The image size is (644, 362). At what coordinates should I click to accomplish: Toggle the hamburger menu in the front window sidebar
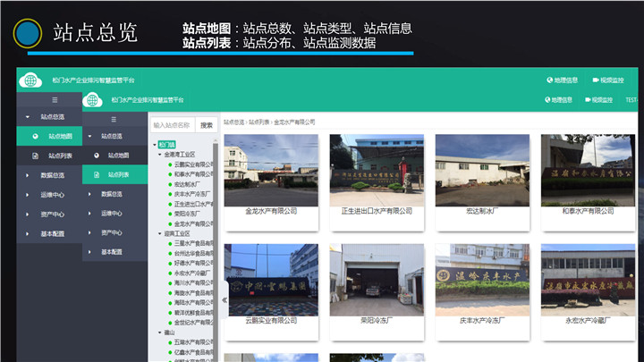(x=114, y=120)
